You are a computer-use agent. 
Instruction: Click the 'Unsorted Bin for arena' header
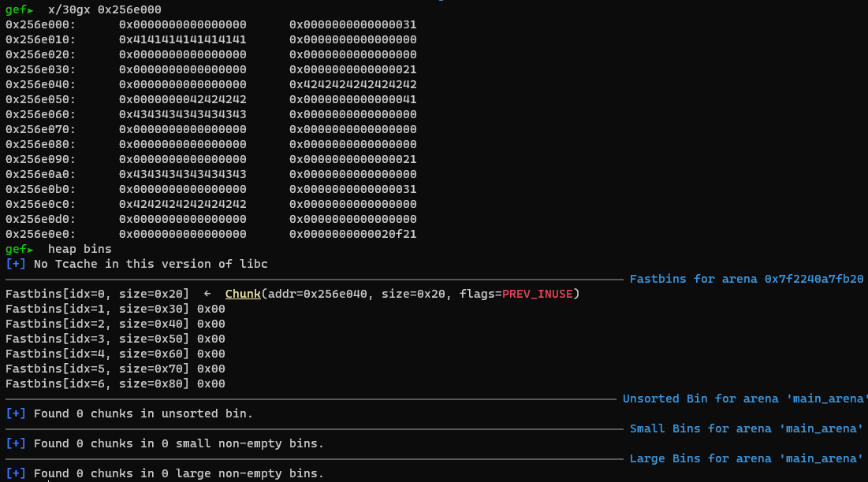pyautogui.click(x=743, y=399)
